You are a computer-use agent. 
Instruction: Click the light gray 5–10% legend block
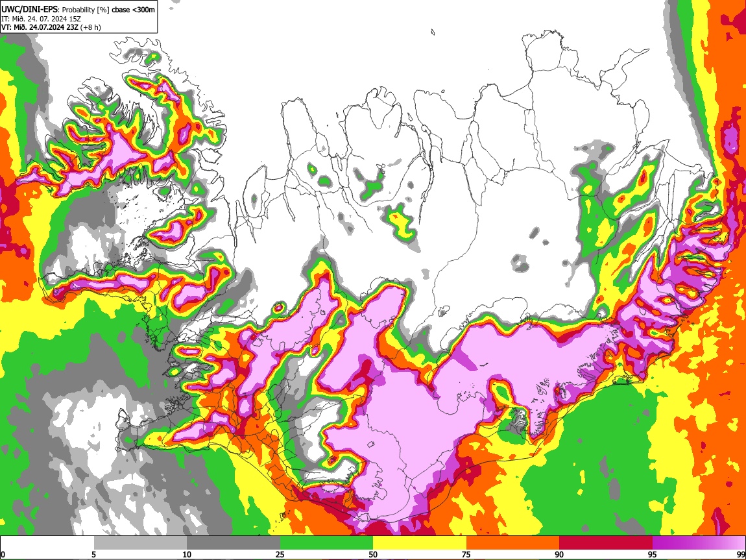140,543
